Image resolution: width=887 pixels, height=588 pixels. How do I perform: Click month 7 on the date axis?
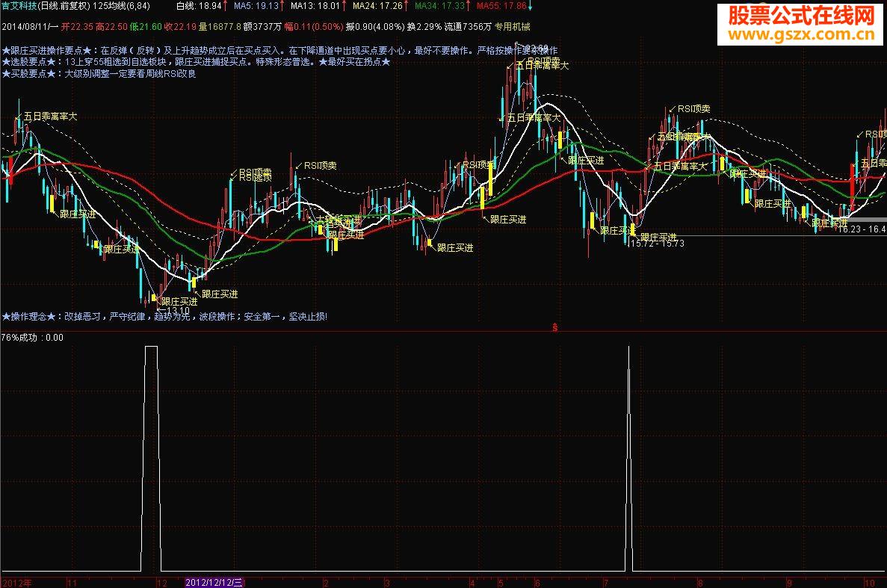coord(606,583)
